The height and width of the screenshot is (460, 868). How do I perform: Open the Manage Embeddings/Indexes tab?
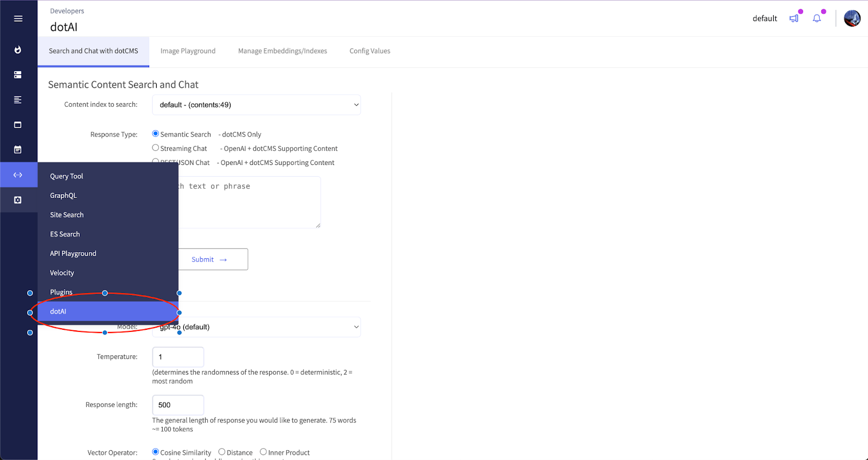click(282, 51)
